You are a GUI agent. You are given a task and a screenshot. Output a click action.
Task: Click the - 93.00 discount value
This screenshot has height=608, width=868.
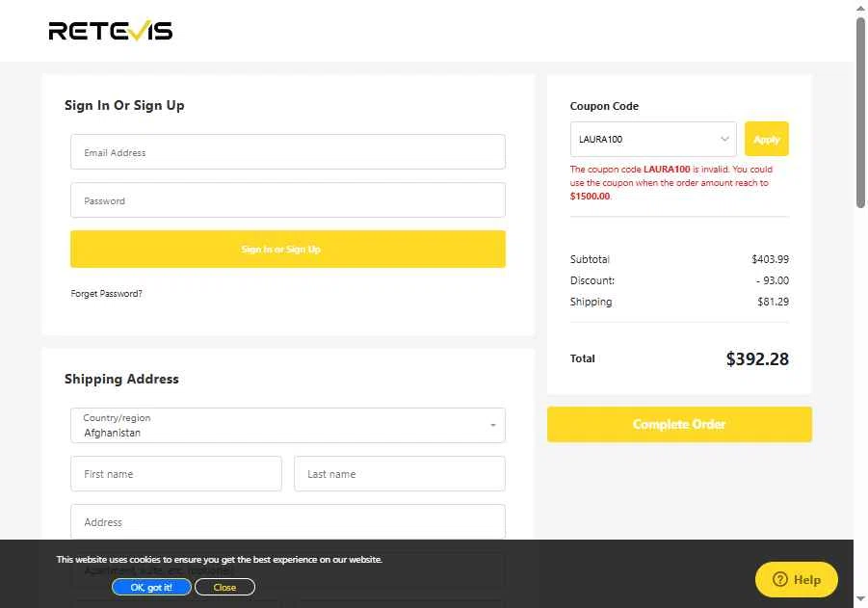click(773, 280)
